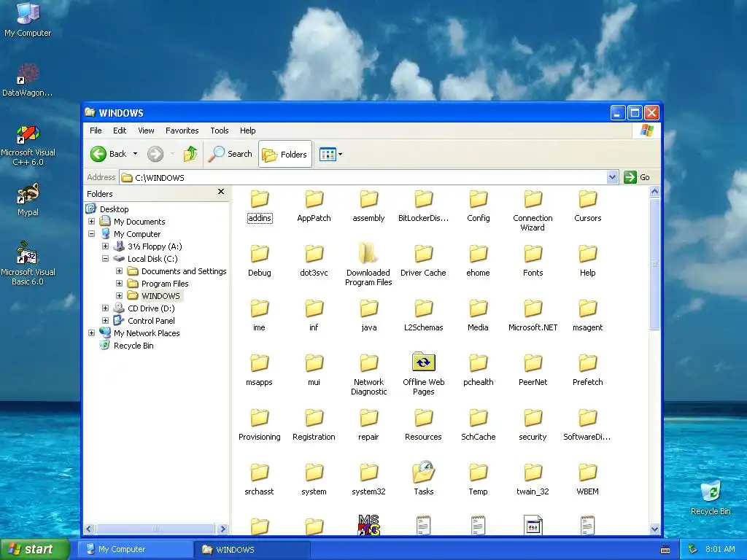The height and width of the screenshot is (560, 747).
Task: Open Back history dropdown arrow
Action: (135, 154)
